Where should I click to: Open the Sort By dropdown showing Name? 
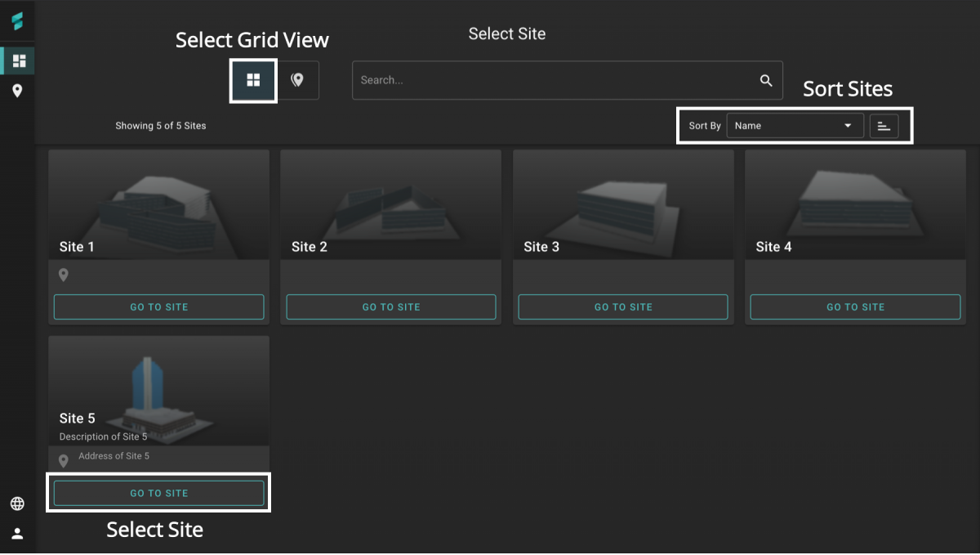795,125
